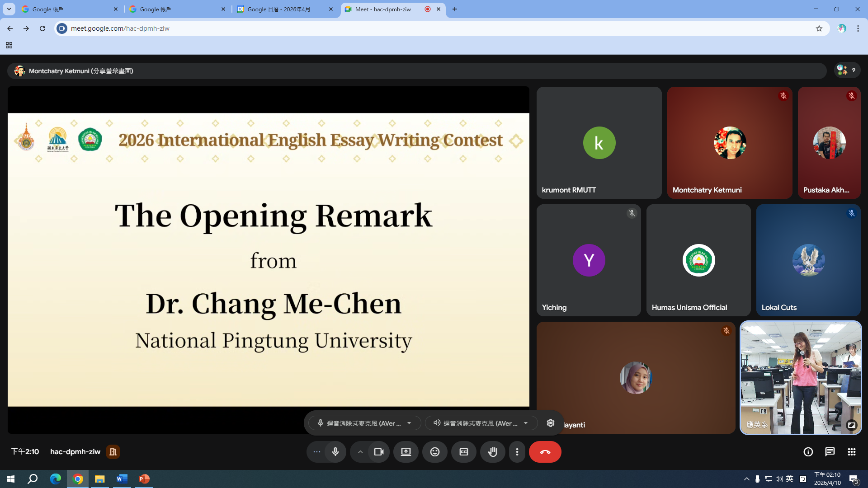Click the Humas Unisma Official tile

(x=698, y=260)
